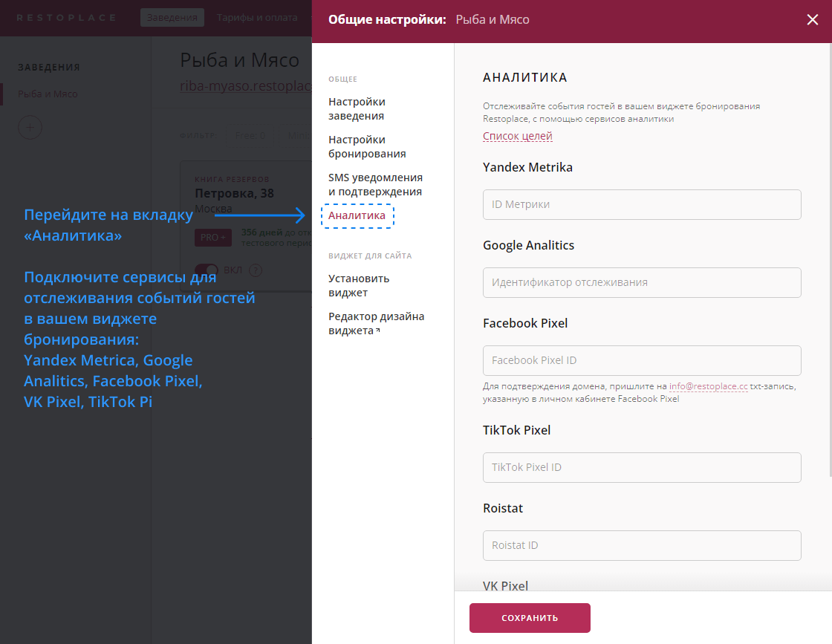Close the Общие настройки panel

pyautogui.click(x=812, y=20)
